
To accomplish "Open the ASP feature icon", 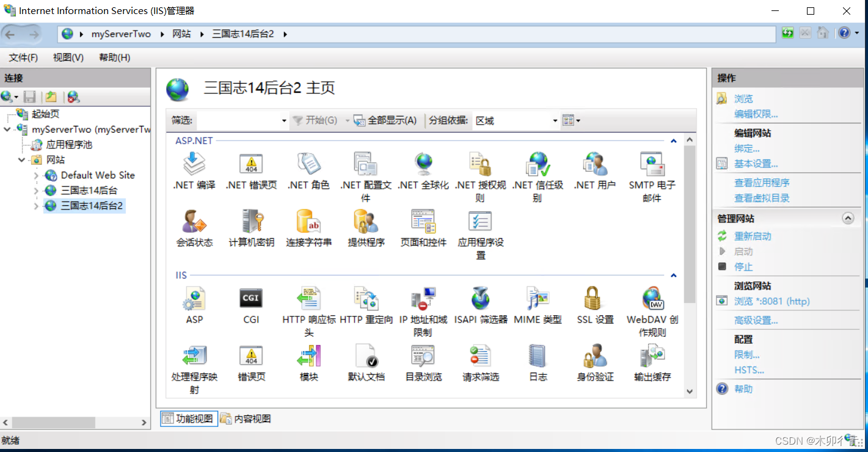I will click(195, 299).
